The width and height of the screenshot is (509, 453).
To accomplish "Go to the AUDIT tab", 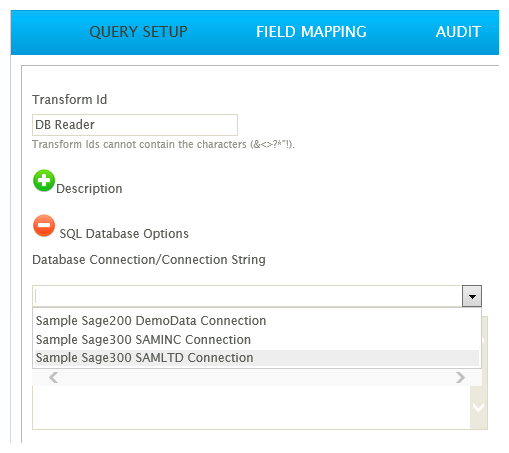I will coord(458,32).
